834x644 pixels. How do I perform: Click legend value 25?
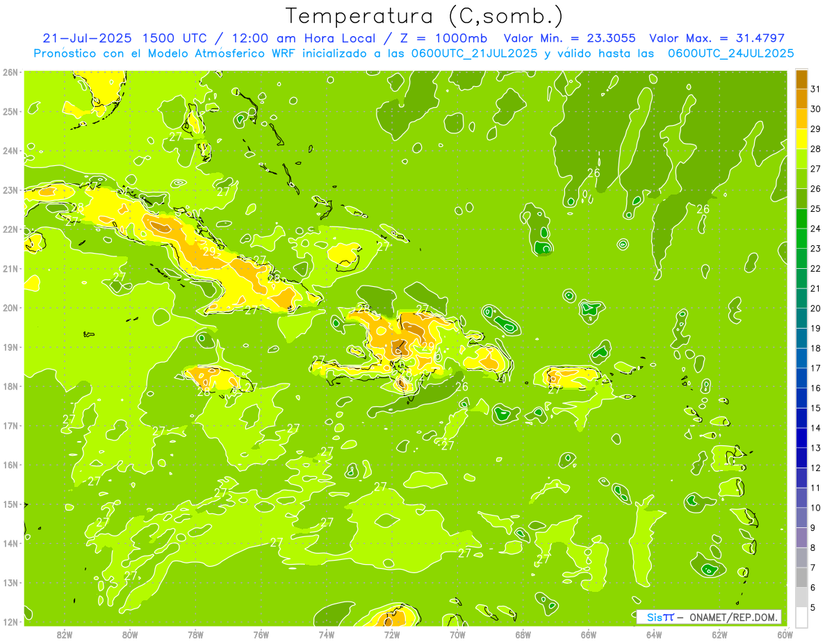(815, 208)
